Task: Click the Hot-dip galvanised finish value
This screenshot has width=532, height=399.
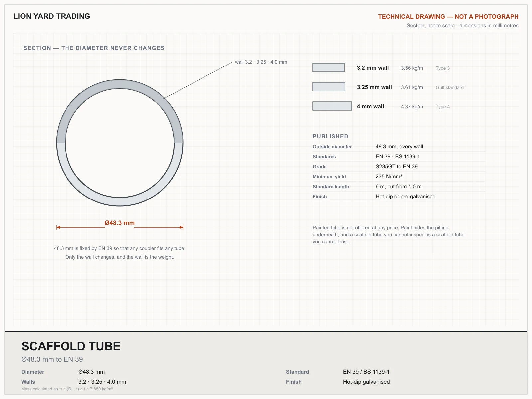Action: pyautogui.click(x=366, y=382)
